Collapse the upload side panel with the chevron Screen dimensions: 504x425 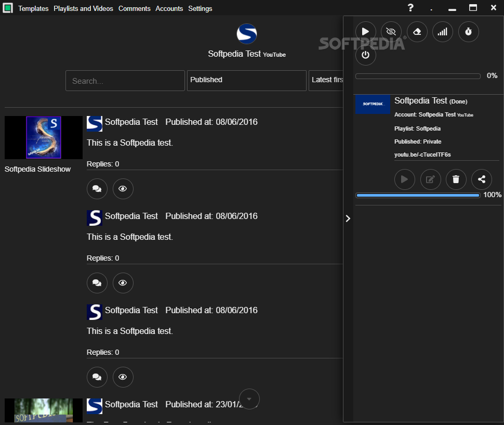click(348, 219)
